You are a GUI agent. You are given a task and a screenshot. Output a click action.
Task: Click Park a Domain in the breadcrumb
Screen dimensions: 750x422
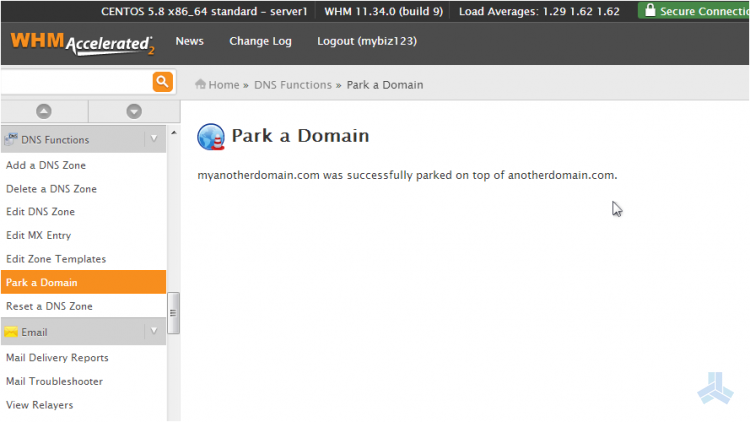[x=385, y=85]
